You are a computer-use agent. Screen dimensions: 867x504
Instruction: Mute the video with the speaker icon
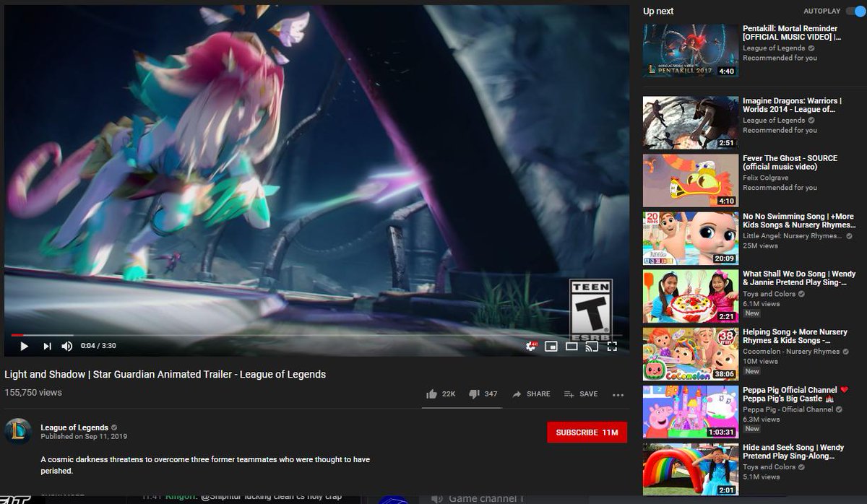(67, 347)
